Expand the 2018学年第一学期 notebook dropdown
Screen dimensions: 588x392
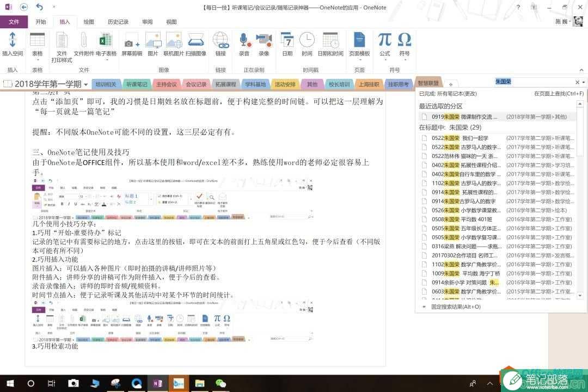tap(86, 84)
